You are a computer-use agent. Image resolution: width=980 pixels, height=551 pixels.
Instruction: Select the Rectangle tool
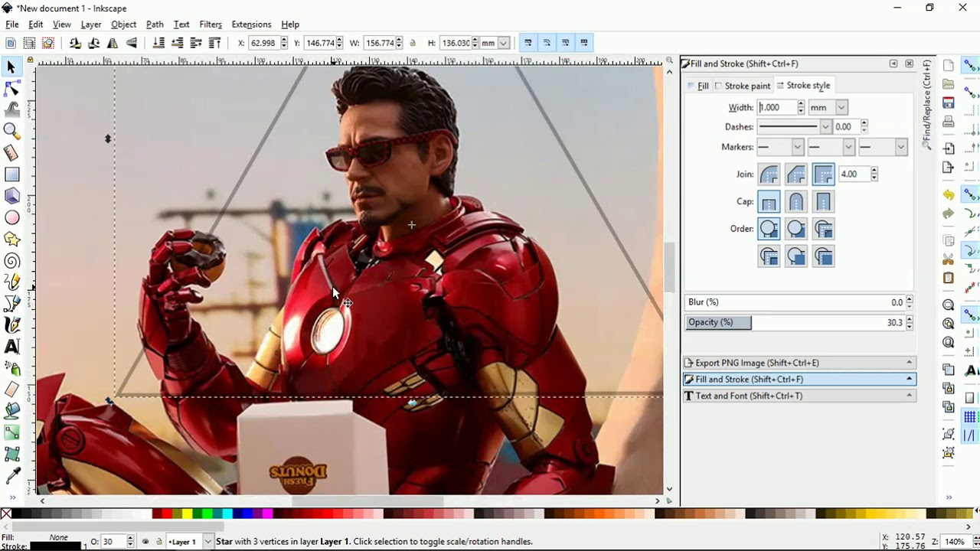coord(11,174)
